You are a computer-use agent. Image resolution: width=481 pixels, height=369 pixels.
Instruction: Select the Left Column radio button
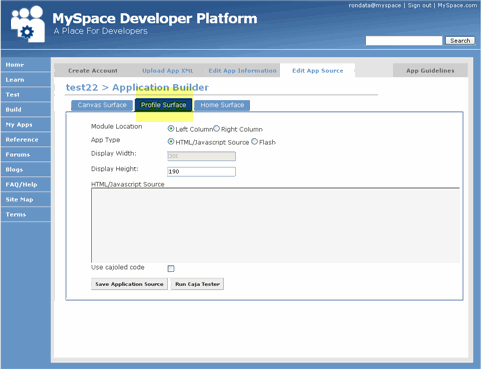click(x=171, y=129)
